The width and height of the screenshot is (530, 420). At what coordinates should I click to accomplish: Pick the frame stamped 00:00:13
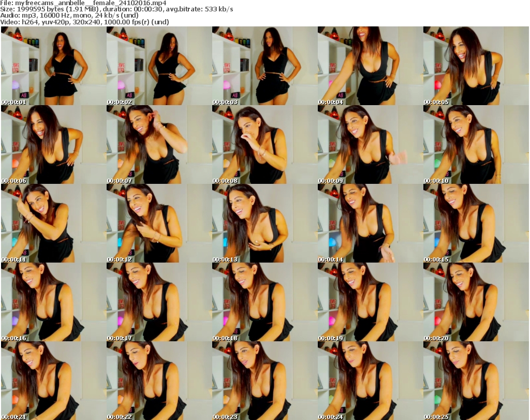click(264, 223)
